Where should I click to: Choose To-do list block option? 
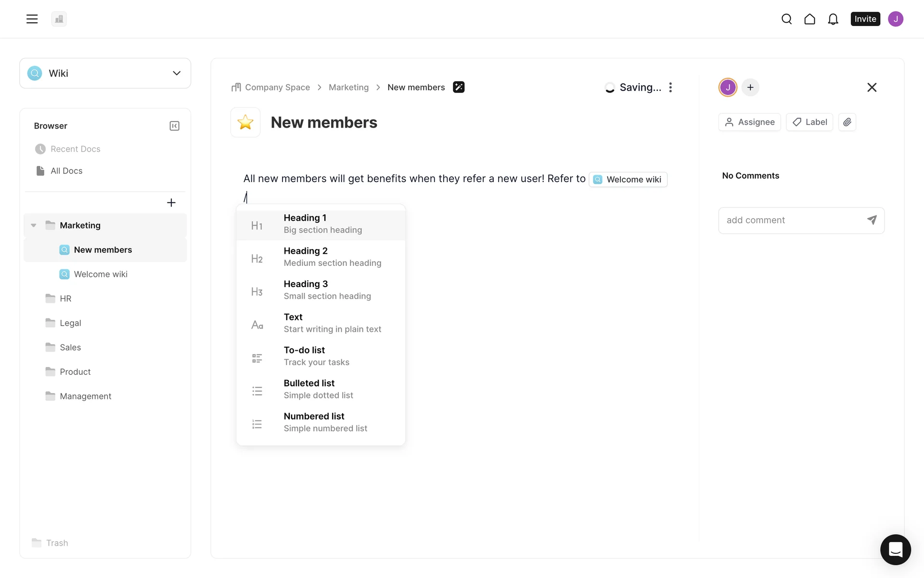click(321, 356)
